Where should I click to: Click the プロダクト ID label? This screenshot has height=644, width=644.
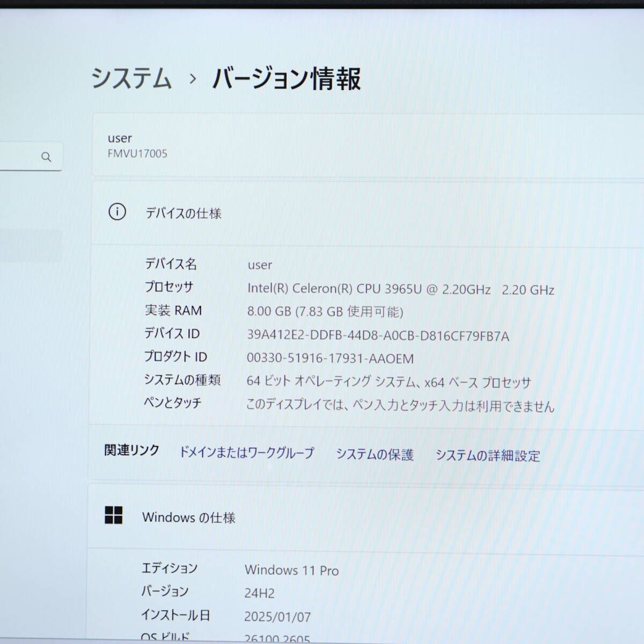click(x=175, y=356)
